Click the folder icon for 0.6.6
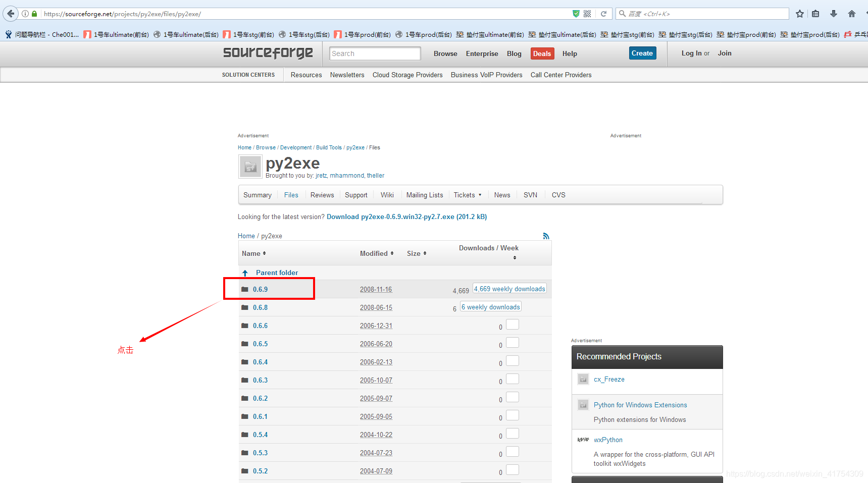The width and height of the screenshot is (868, 483). [245, 326]
